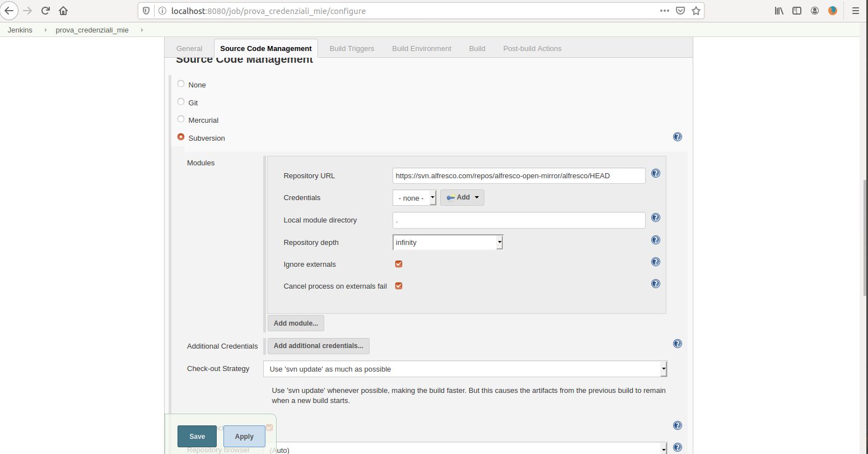Switch to the Source Code Management tab
The height and width of the screenshot is (454, 868).
point(266,49)
